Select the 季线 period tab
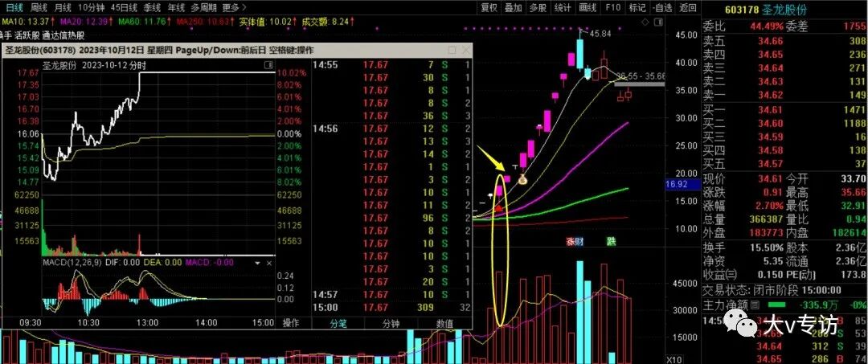Viewport: 868px width, 364px height. 152,7
